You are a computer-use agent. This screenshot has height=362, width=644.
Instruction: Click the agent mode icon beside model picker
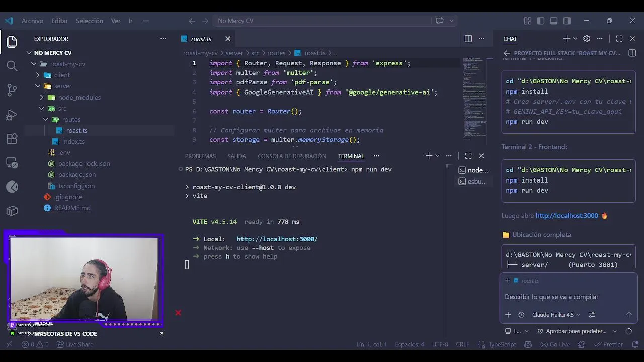(x=521, y=315)
